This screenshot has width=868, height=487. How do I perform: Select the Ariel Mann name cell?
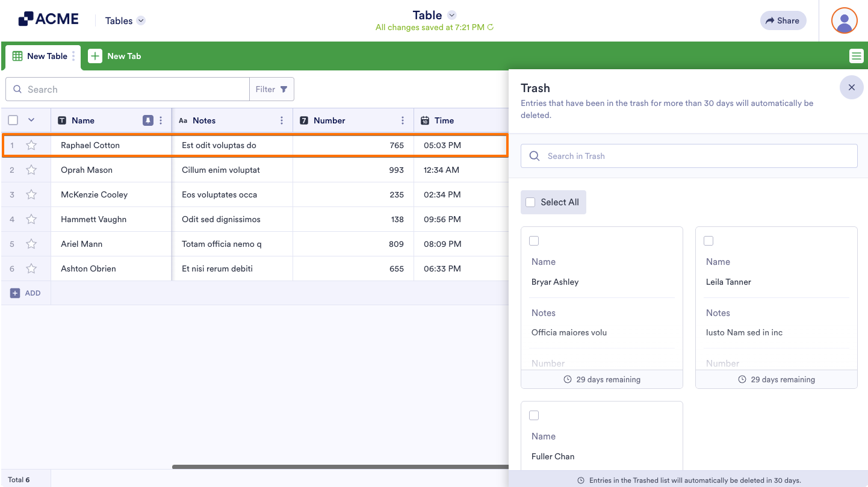tap(111, 244)
